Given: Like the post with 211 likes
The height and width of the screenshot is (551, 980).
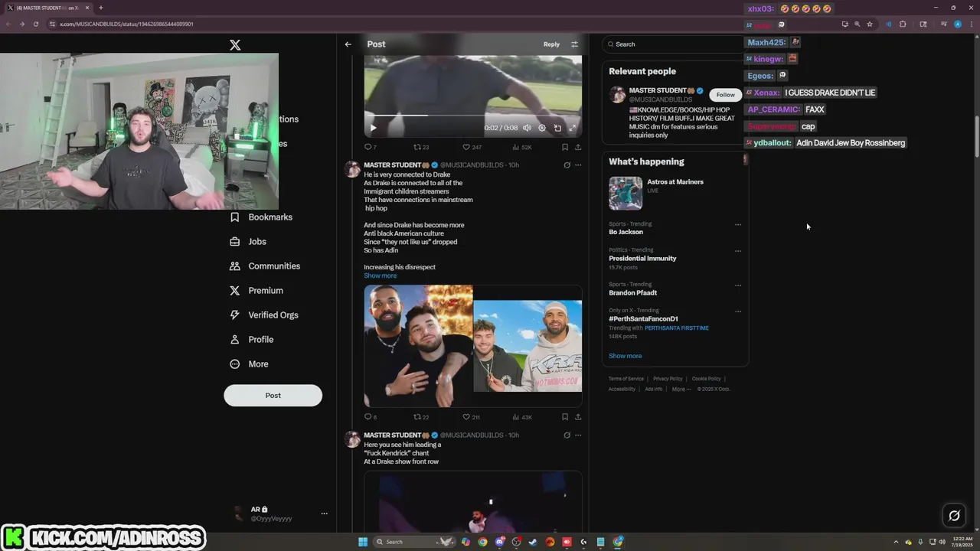Looking at the screenshot, I should pos(471,417).
